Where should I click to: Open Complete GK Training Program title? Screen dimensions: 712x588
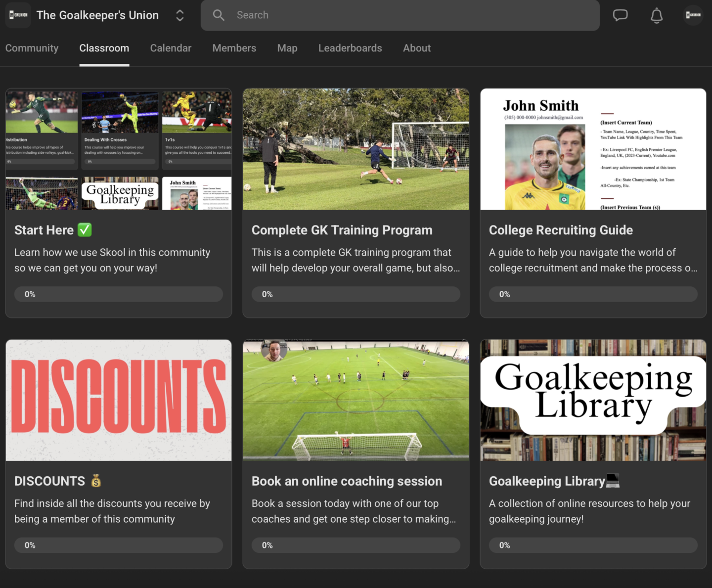(x=342, y=230)
